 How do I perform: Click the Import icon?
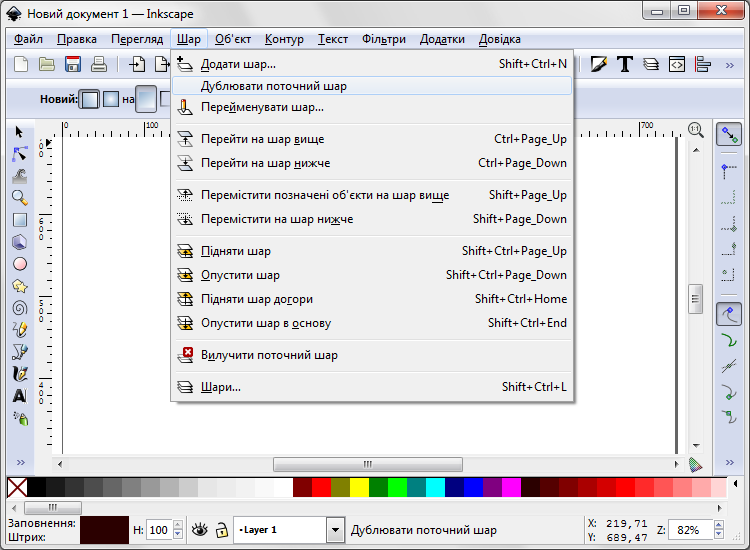[137, 64]
